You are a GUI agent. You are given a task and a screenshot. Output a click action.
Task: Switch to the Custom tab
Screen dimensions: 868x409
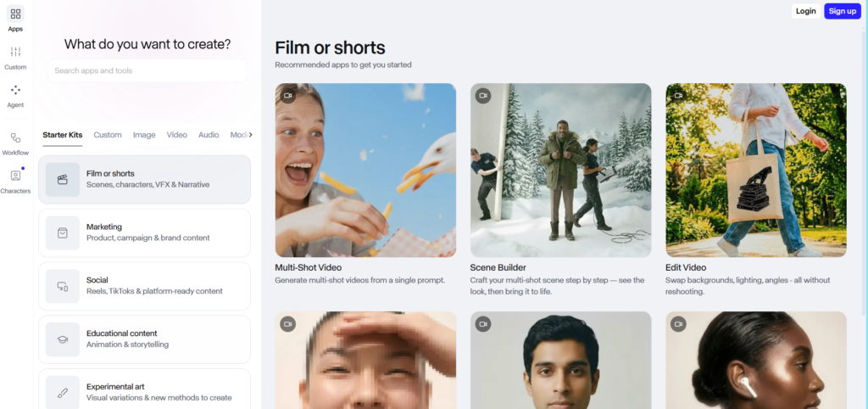(108, 135)
